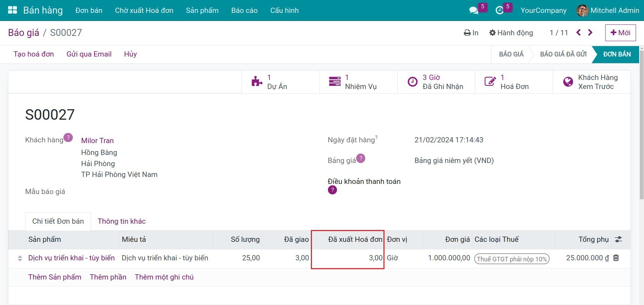Click Thêm Sản phẩm link
Viewport: 644px width, 305px height.
point(55,277)
